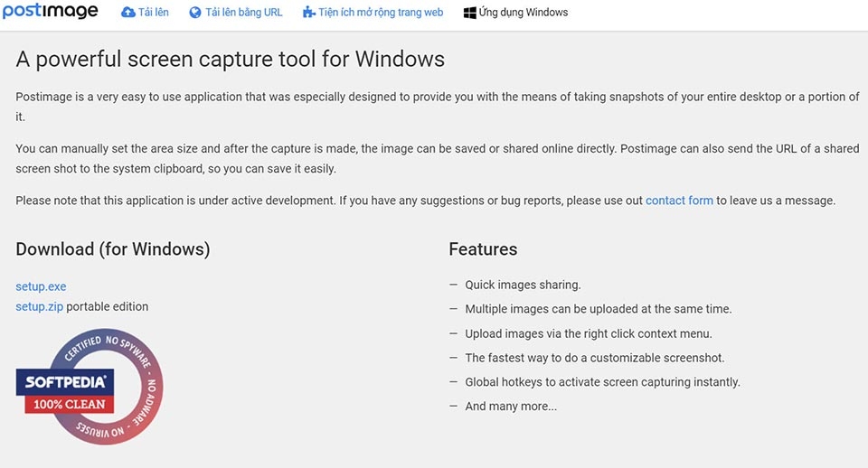Click the "Features" heading

coord(483,248)
